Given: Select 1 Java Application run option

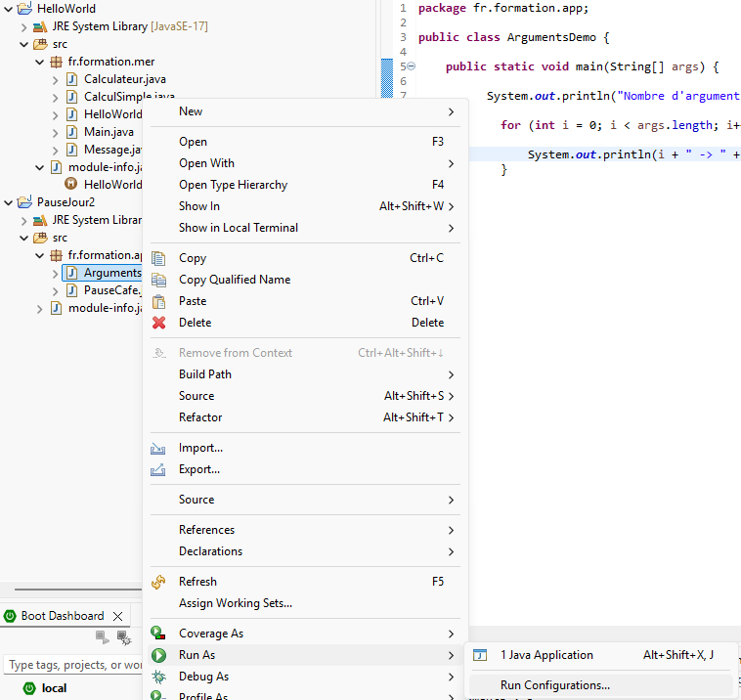Looking at the screenshot, I should (x=546, y=655).
